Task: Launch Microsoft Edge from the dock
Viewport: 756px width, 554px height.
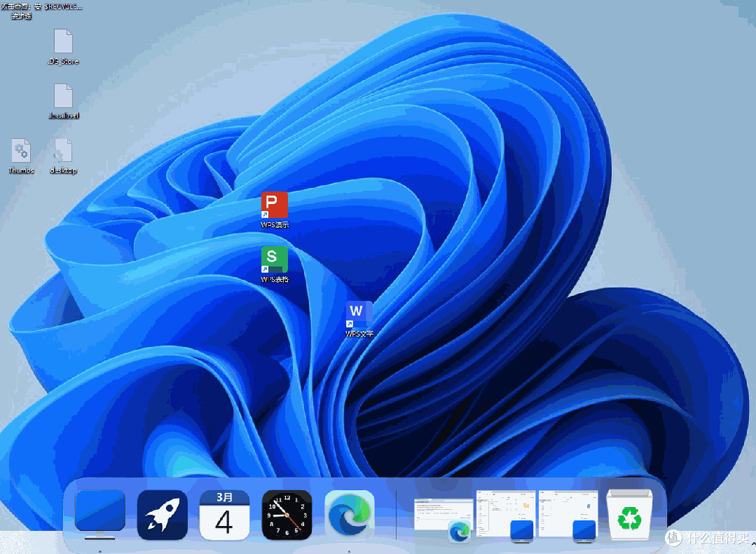Action: point(350,515)
